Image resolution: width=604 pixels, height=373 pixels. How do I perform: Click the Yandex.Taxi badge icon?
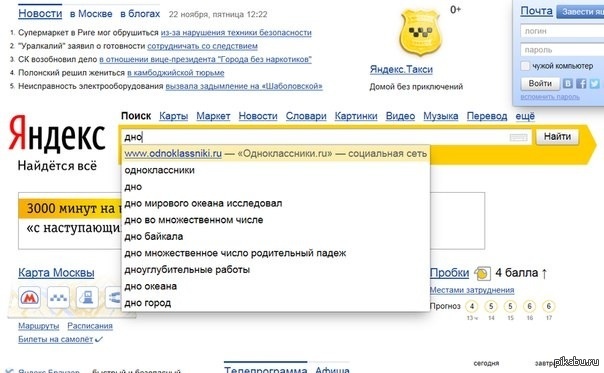click(420, 33)
